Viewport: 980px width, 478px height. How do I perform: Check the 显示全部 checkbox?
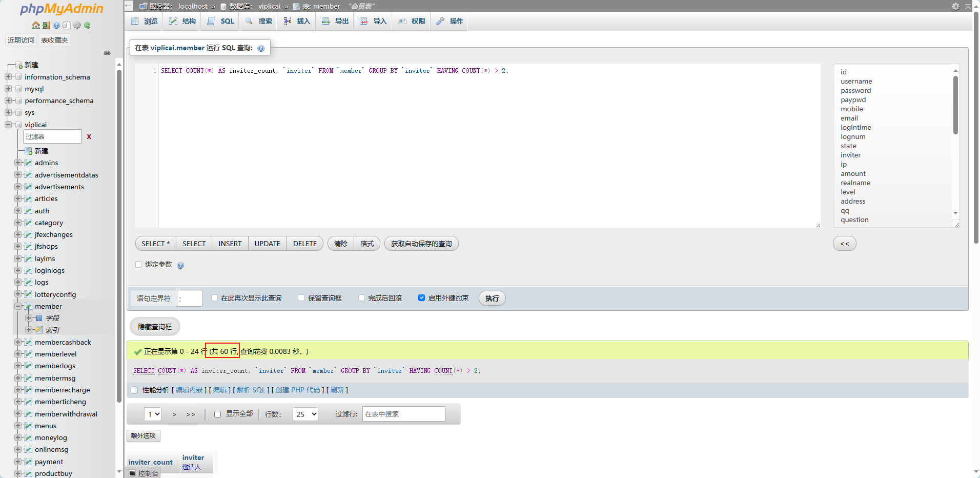(217, 414)
